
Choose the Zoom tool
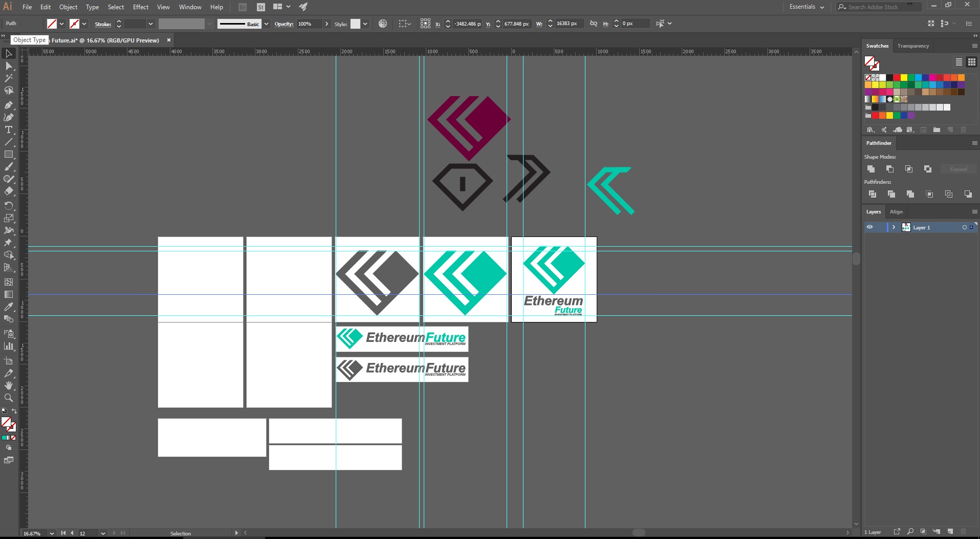[9, 398]
